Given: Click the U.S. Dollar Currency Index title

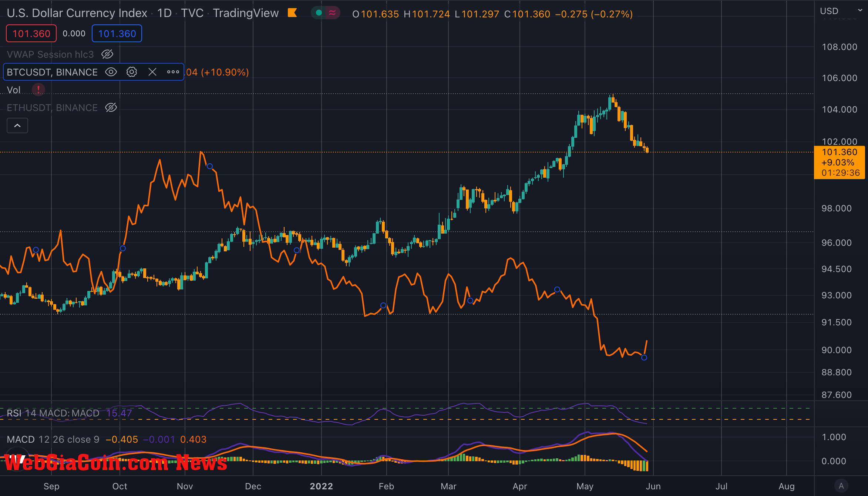Looking at the screenshot, I should 77,13.
